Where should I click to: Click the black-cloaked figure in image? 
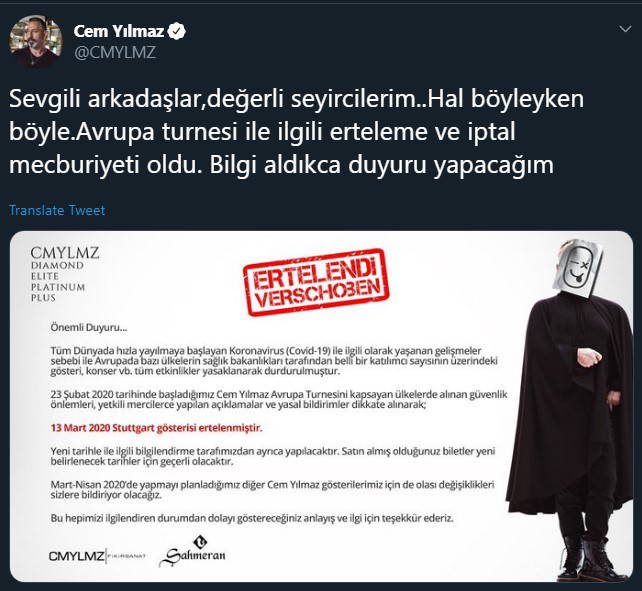(x=570, y=410)
